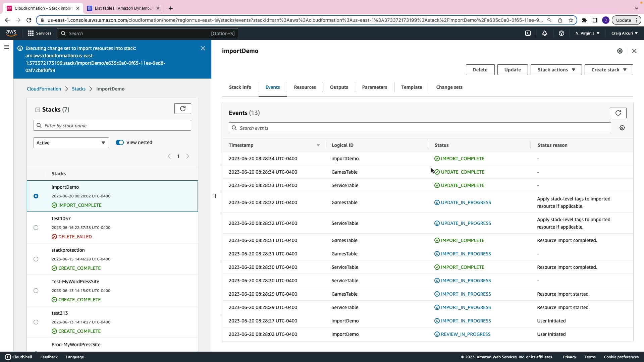Click the Delete stack button
Viewport: 644px width, 362px height.
point(480,70)
